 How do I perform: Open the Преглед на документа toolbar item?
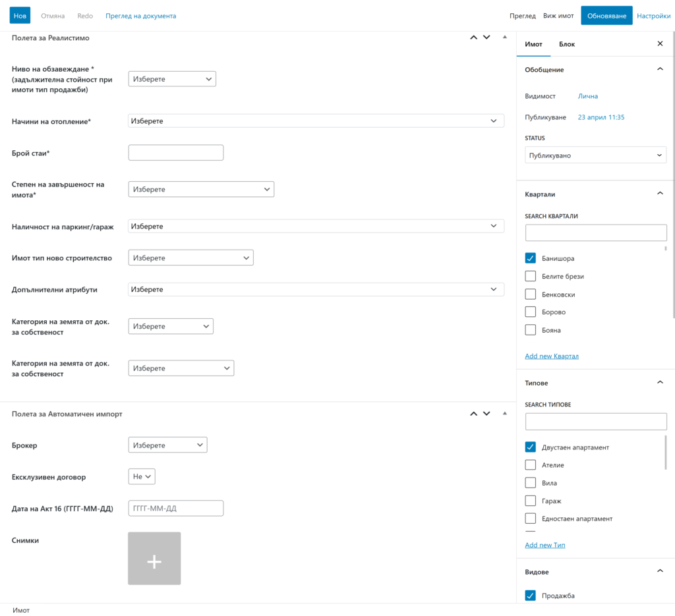(x=141, y=16)
